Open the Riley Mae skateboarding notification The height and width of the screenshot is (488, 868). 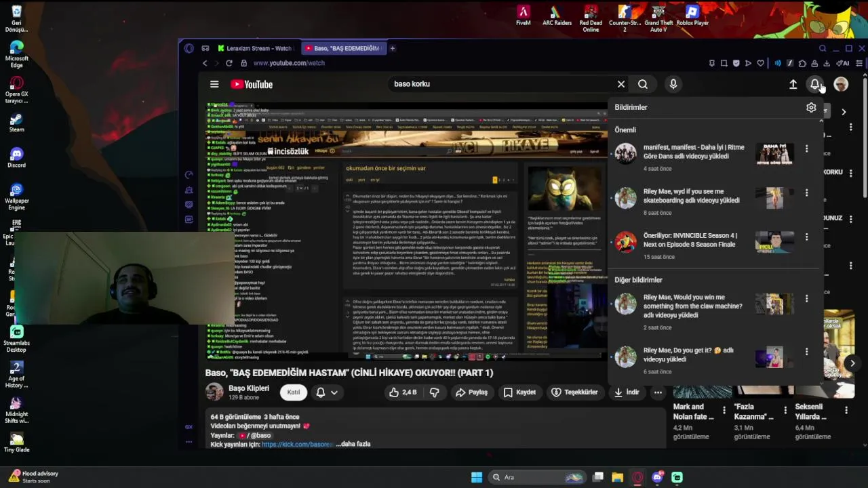(705, 201)
